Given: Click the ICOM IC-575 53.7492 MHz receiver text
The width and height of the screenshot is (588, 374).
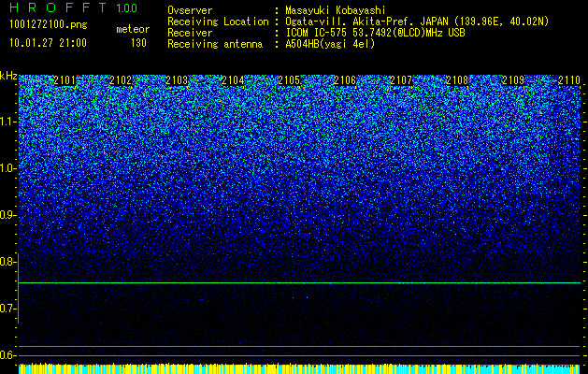Looking at the screenshot, I should click(x=375, y=33).
